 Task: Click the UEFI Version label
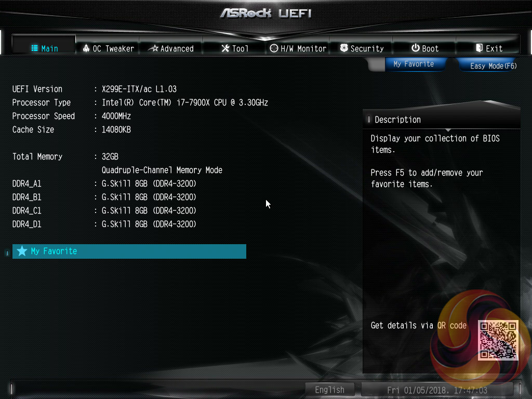click(x=37, y=89)
